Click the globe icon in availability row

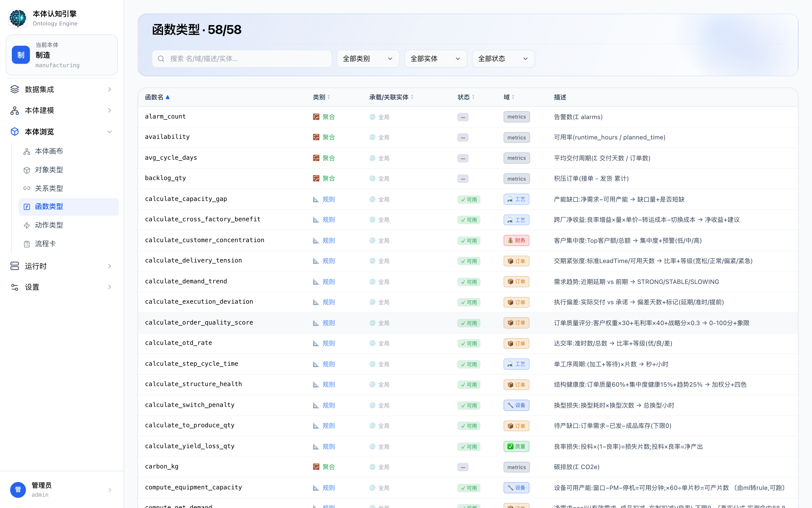point(372,137)
